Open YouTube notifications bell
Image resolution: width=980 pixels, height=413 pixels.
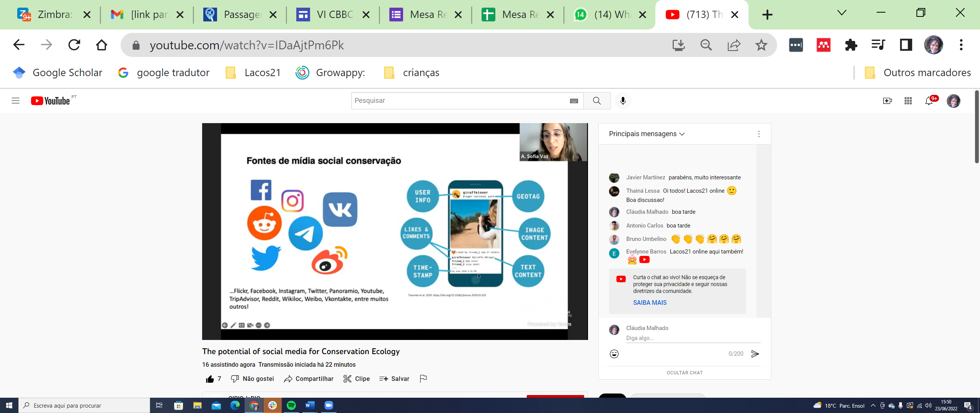(x=929, y=101)
